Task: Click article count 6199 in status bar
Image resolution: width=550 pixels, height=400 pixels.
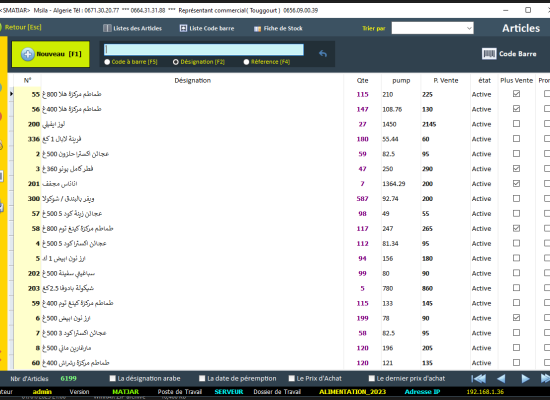Action: click(x=68, y=379)
